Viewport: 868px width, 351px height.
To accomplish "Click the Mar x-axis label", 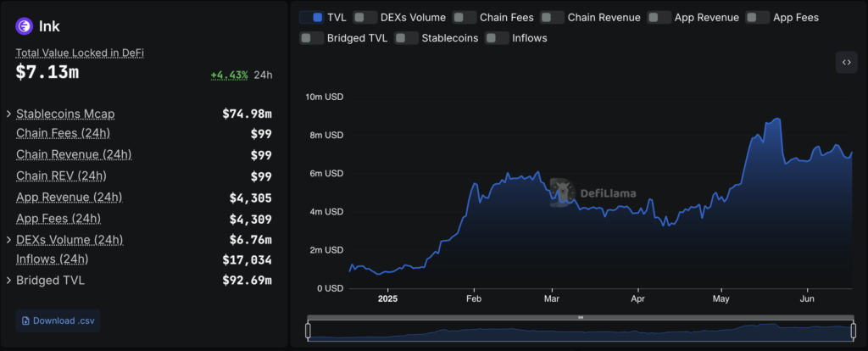I will click(552, 298).
